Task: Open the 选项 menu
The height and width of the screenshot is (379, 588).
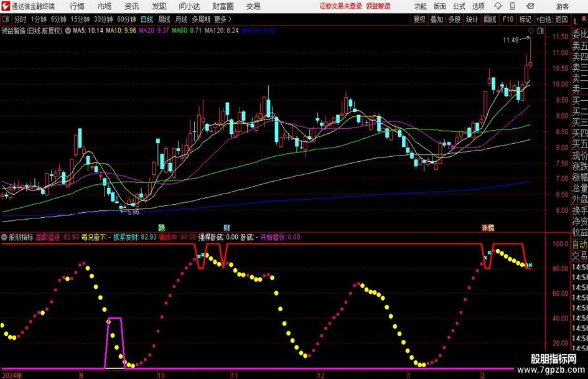Action: tap(478, 6)
